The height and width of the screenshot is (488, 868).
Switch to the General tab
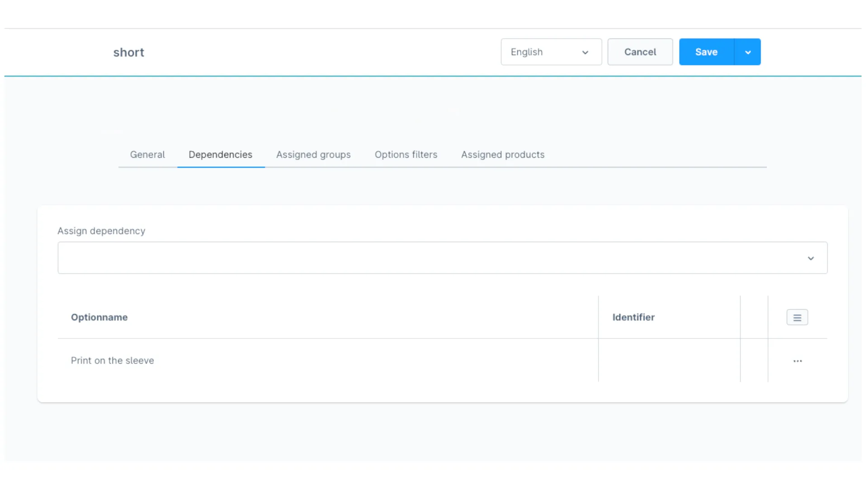[x=147, y=155]
